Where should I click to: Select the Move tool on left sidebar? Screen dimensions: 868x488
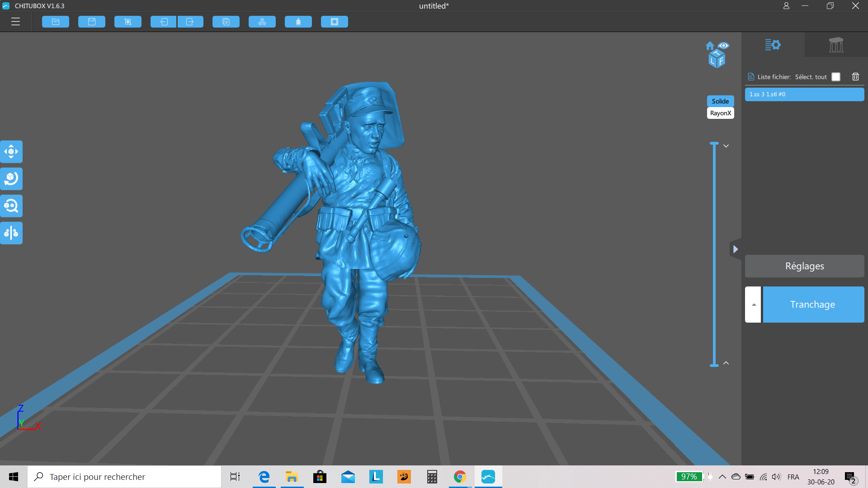point(11,152)
